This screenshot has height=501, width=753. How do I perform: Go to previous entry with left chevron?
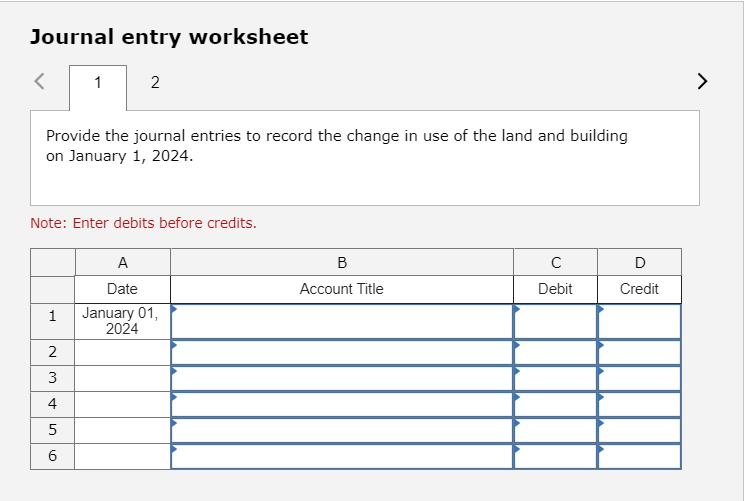coord(40,81)
